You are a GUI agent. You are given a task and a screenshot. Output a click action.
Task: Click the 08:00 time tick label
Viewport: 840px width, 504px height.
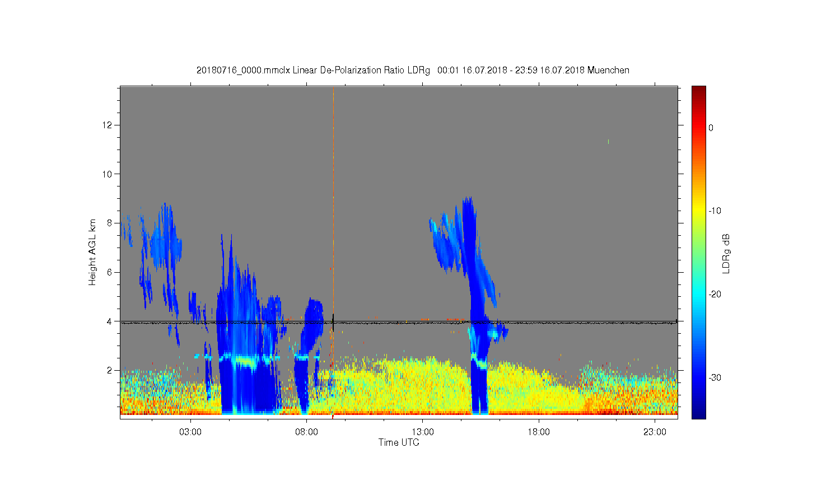point(307,432)
